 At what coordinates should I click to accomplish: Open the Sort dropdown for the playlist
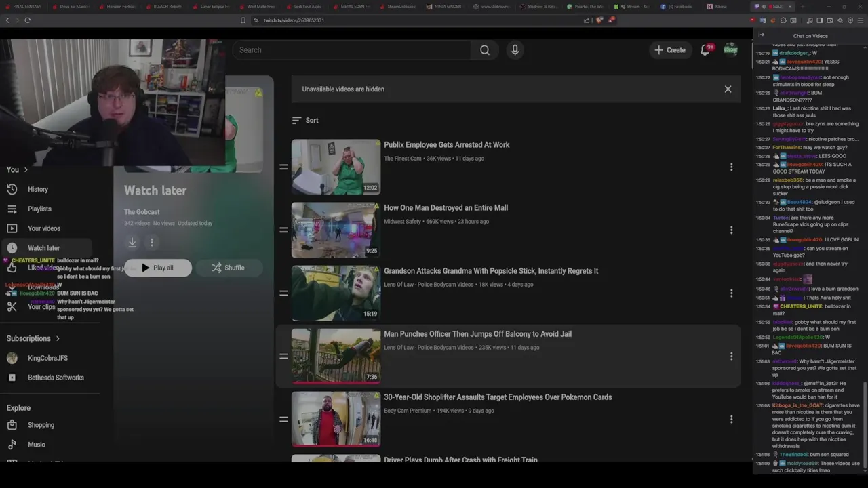(x=305, y=121)
